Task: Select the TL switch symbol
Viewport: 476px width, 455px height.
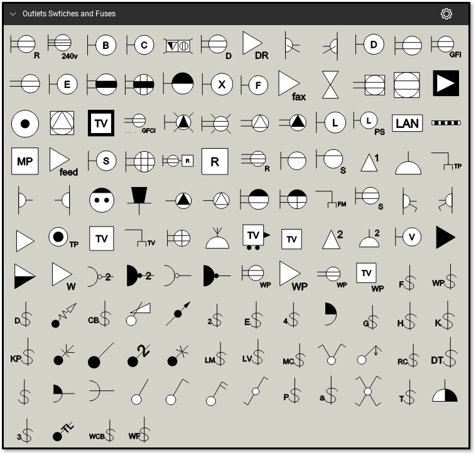Action: [x=63, y=432]
